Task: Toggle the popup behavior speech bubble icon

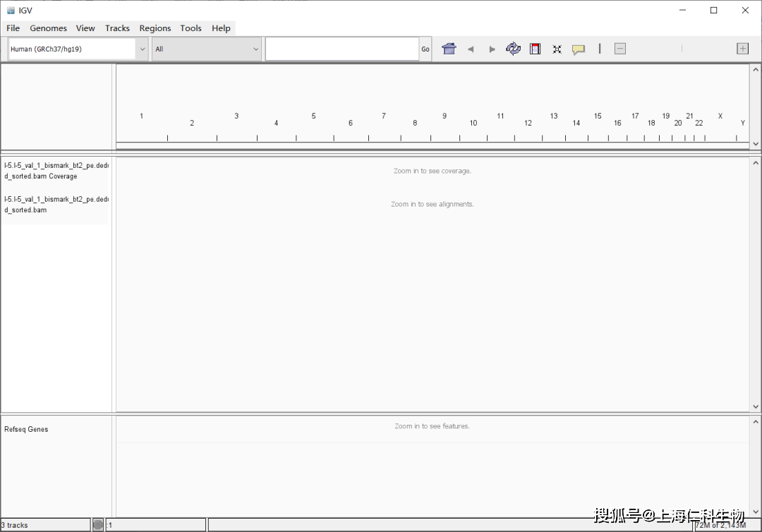Action: pyautogui.click(x=579, y=49)
